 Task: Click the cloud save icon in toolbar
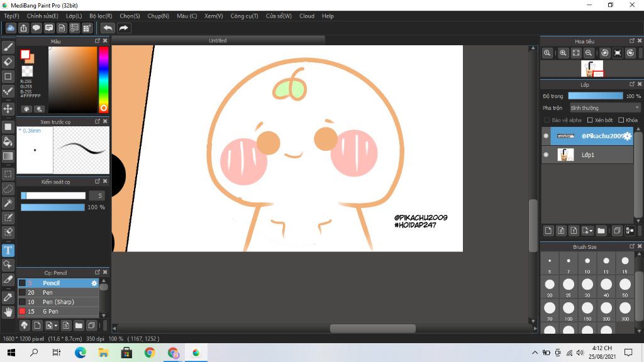tap(11, 28)
